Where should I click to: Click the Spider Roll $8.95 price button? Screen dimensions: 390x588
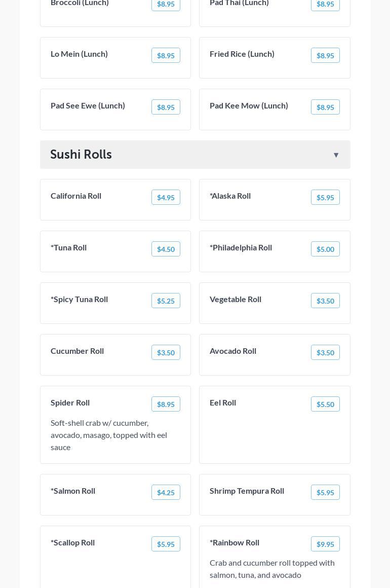click(166, 405)
